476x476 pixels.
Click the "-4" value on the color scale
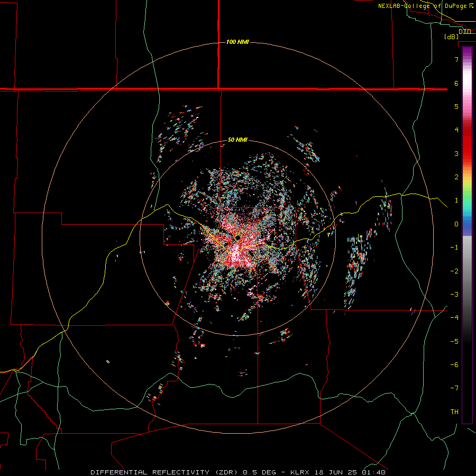(454, 318)
